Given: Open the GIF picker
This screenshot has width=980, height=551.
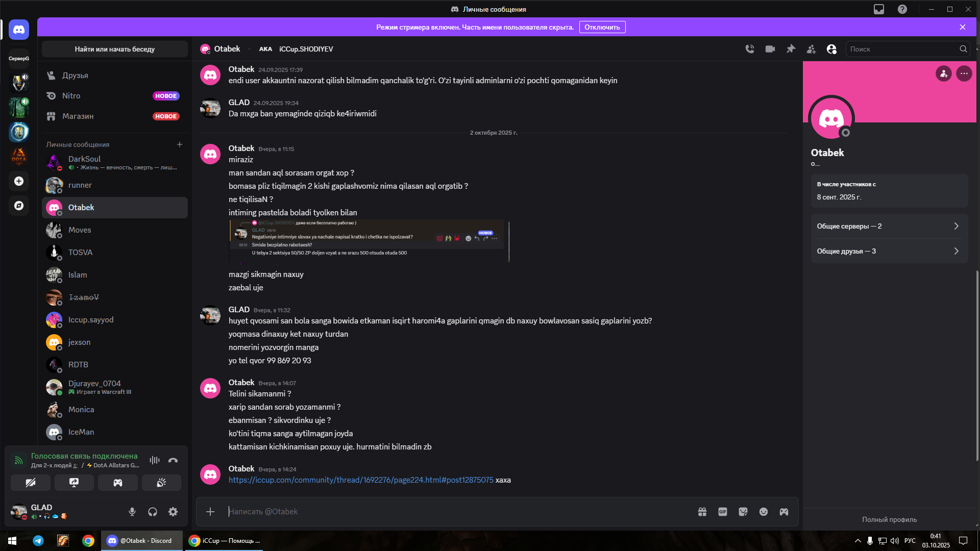Looking at the screenshot, I should 723,512.
